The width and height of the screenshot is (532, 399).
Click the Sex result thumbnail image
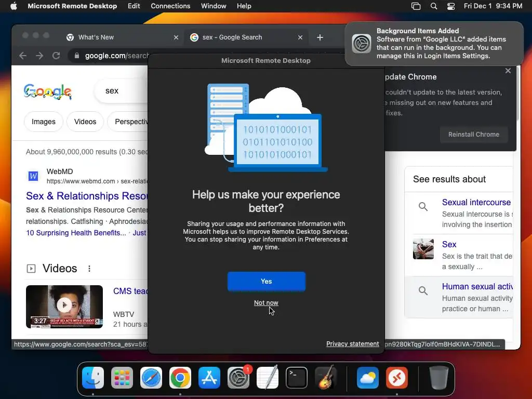423,249
